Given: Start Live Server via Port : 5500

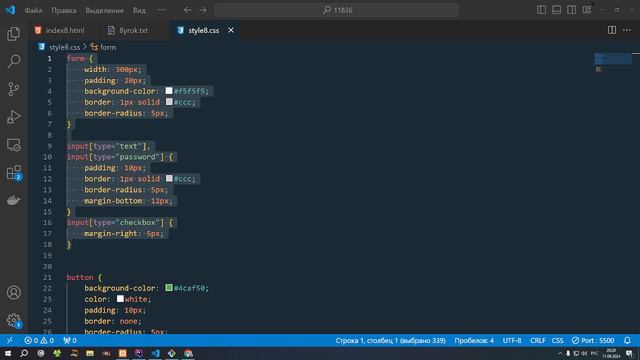Looking at the screenshot, I should (x=593, y=340).
